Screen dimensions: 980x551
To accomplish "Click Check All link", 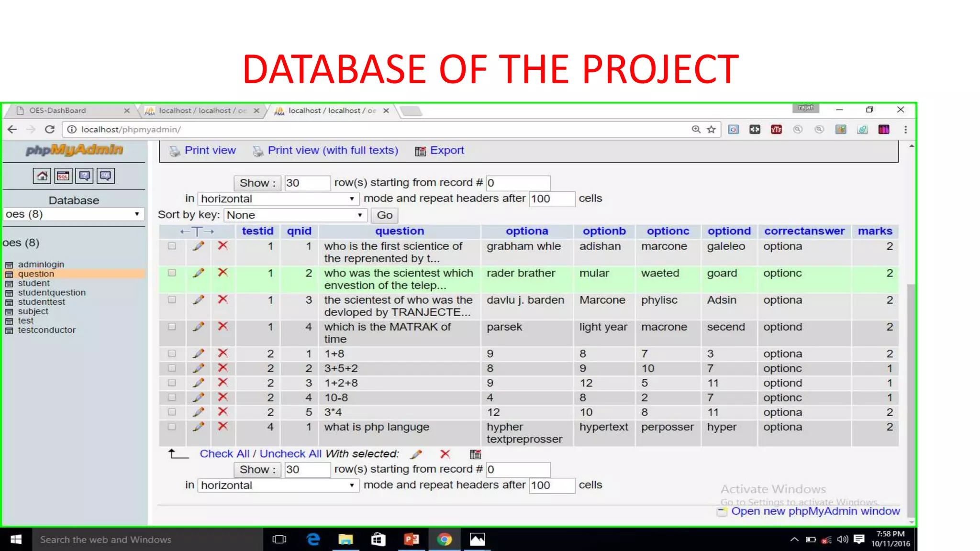I will pos(224,454).
